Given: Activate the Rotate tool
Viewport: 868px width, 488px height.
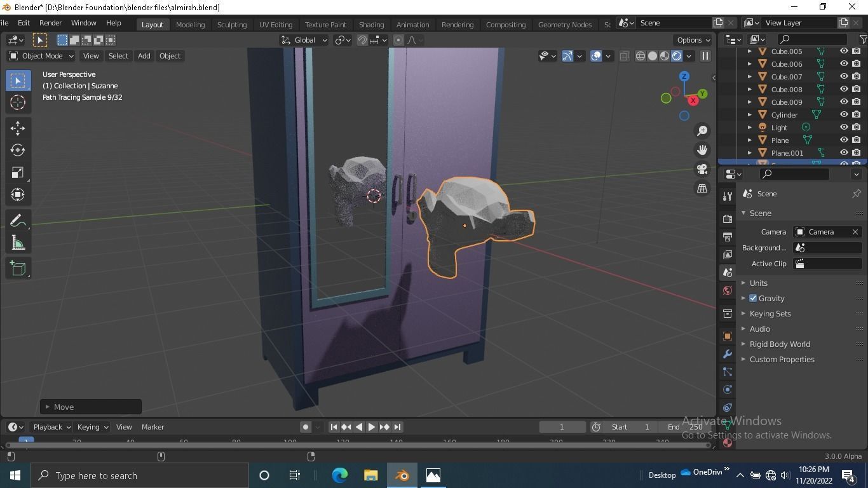Looking at the screenshot, I should click(18, 150).
